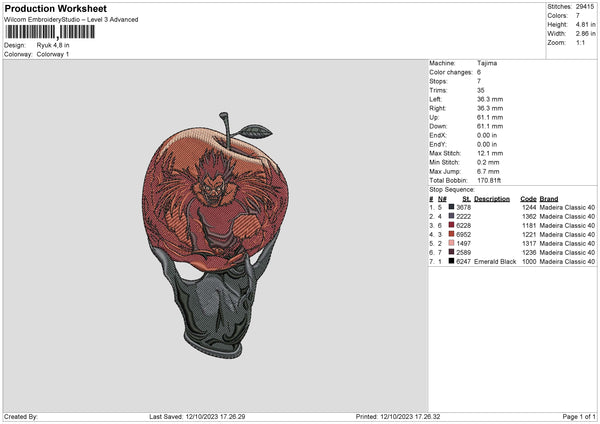Click thread code '1244' in the first row
This screenshot has width=600, height=424.
coord(529,207)
